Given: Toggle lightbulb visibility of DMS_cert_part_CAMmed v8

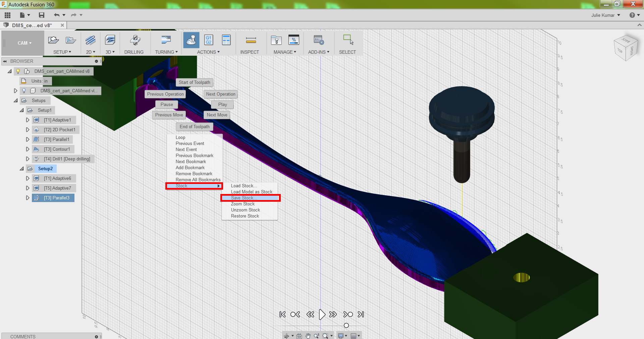Looking at the screenshot, I should (18, 71).
